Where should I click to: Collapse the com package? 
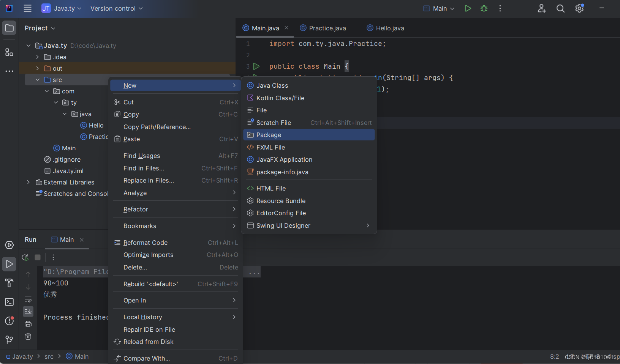tap(47, 91)
